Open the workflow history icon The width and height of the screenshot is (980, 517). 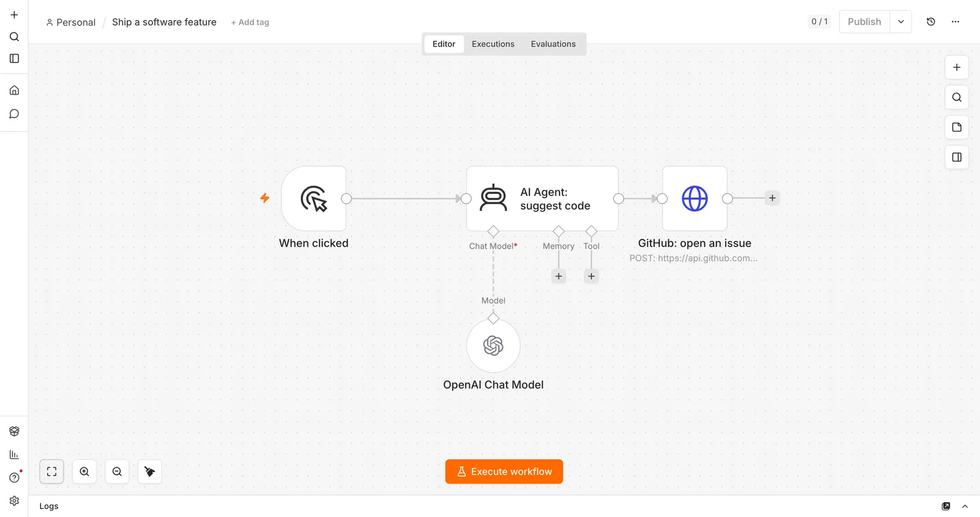click(931, 21)
